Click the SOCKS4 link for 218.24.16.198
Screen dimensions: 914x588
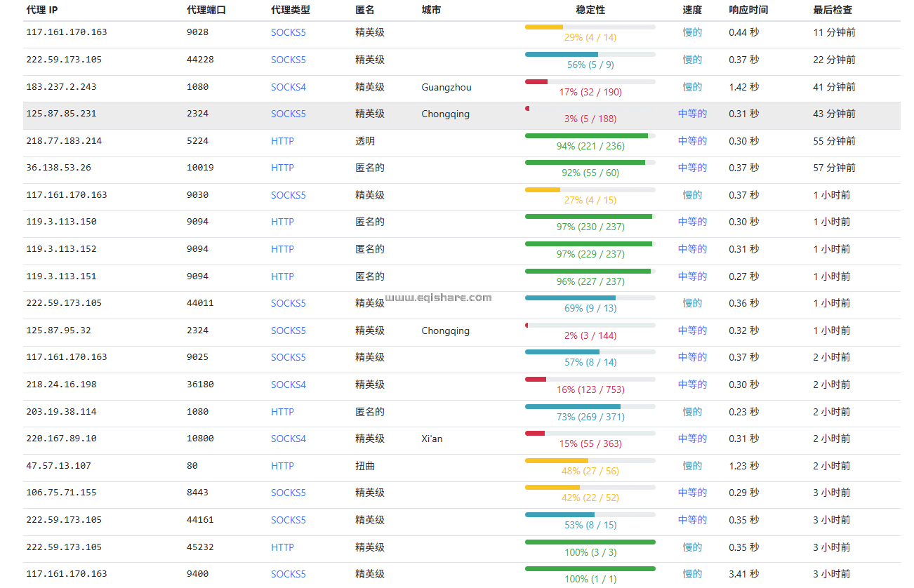pyautogui.click(x=289, y=385)
